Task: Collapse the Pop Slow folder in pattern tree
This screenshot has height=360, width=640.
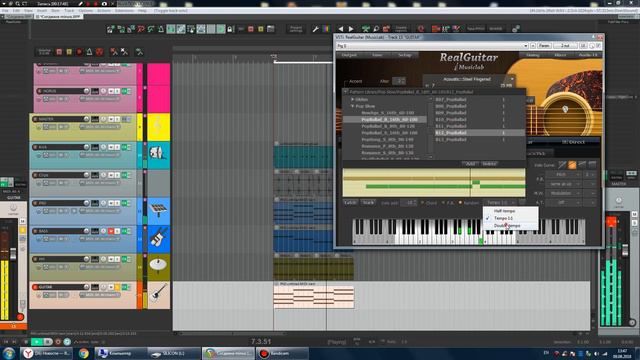Action: pyautogui.click(x=352, y=106)
